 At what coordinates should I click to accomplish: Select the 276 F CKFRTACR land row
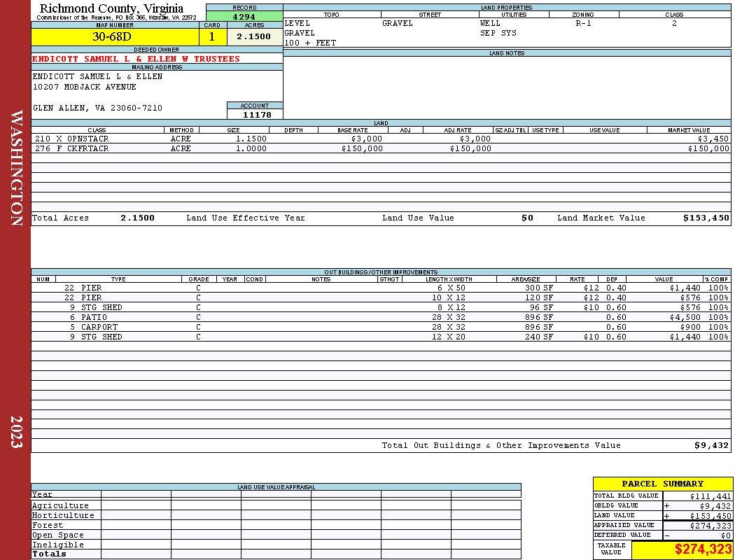point(381,148)
